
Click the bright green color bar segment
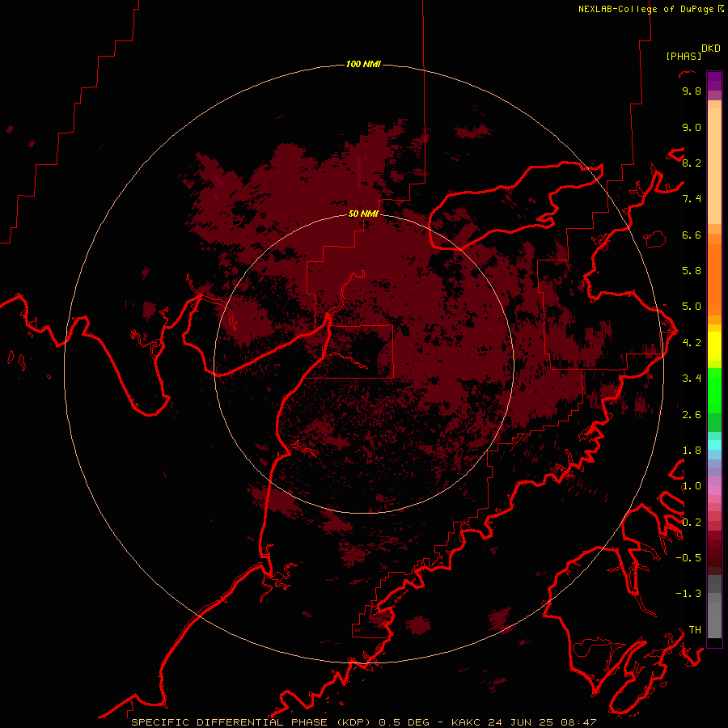[x=714, y=390]
